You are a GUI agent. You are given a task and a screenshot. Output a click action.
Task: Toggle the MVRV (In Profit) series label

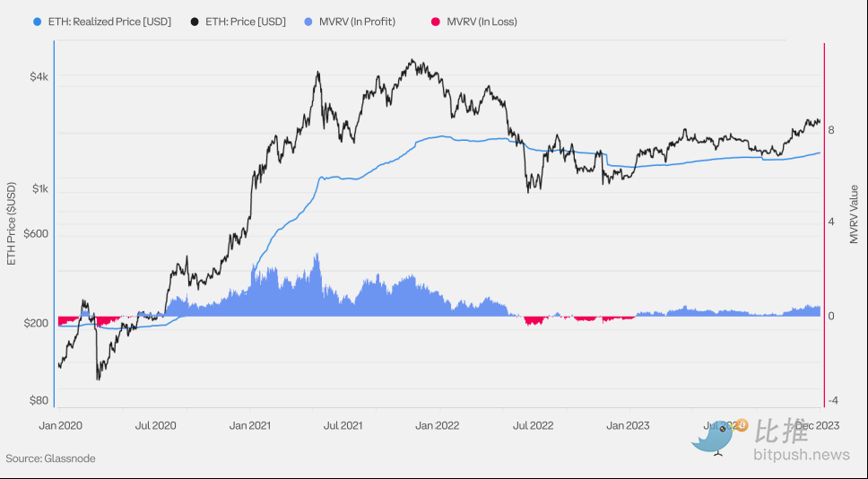(359, 22)
